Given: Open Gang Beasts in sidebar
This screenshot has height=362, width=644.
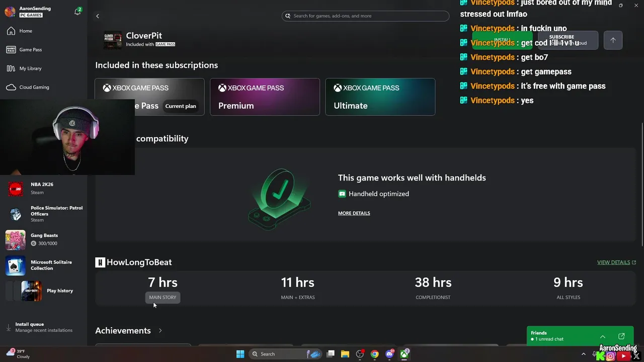Looking at the screenshot, I should point(44,239).
